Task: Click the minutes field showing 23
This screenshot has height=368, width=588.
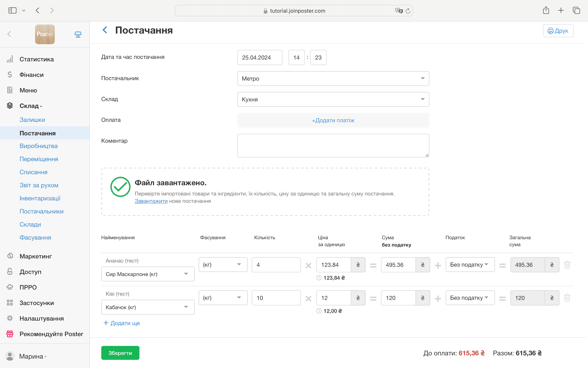Action: tap(318, 57)
